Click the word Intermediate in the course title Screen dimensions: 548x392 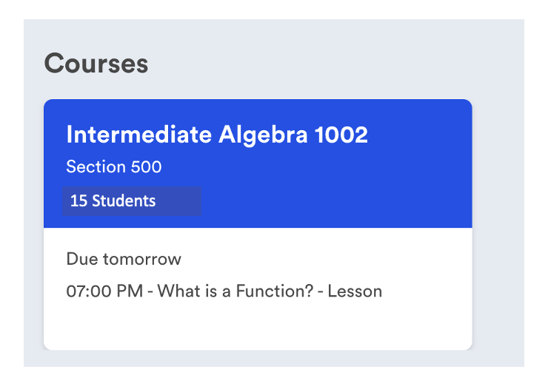(x=139, y=135)
